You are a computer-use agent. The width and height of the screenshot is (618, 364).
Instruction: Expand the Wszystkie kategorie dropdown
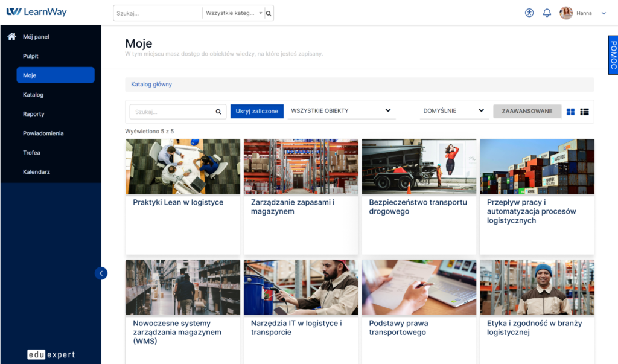click(234, 13)
